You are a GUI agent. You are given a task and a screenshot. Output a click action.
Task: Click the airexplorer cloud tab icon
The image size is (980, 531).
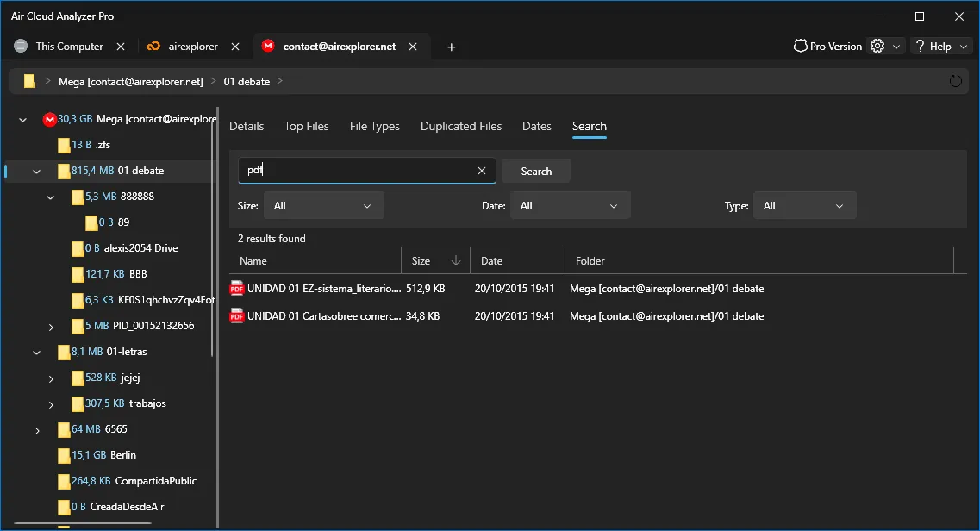pyautogui.click(x=153, y=47)
